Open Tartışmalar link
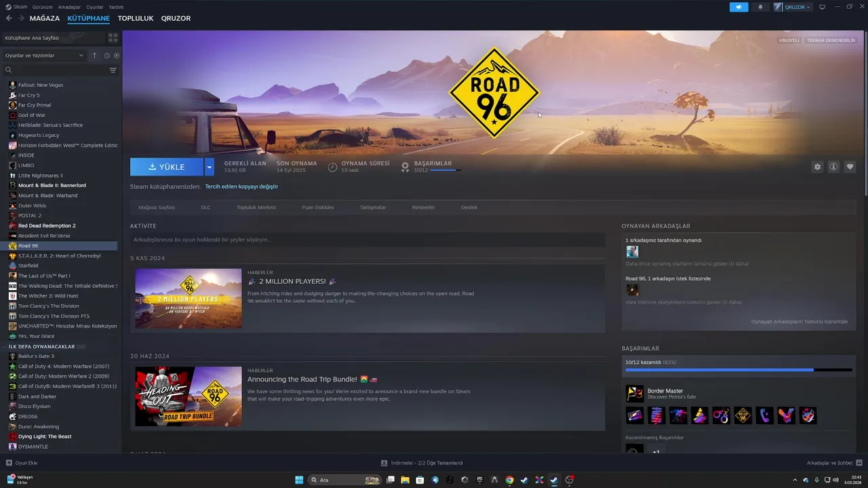 point(373,207)
